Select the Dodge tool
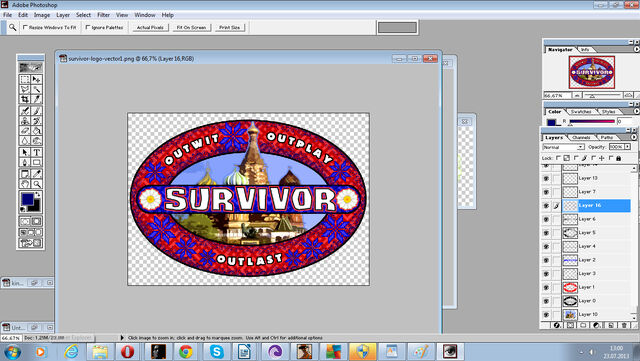Image resolution: width=640 pixels, height=361 pixels. pyautogui.click(x=36, y=141)
